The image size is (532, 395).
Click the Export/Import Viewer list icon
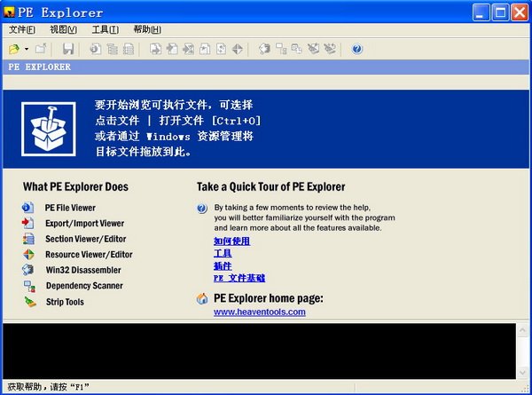27,223
